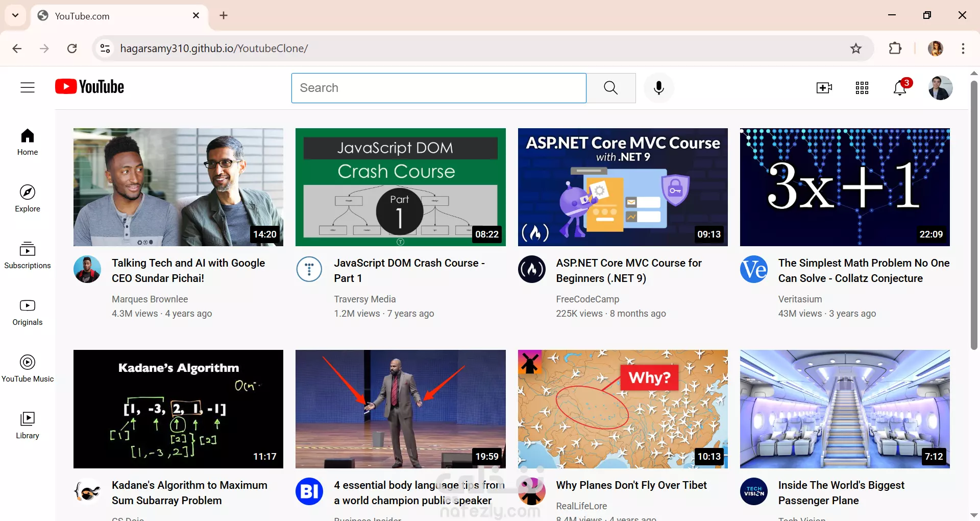Image resolution: width=980 pixels, height=521 pixels.
Task: Open title "4 essential body language tips"
Action: [x=419, y=493]
